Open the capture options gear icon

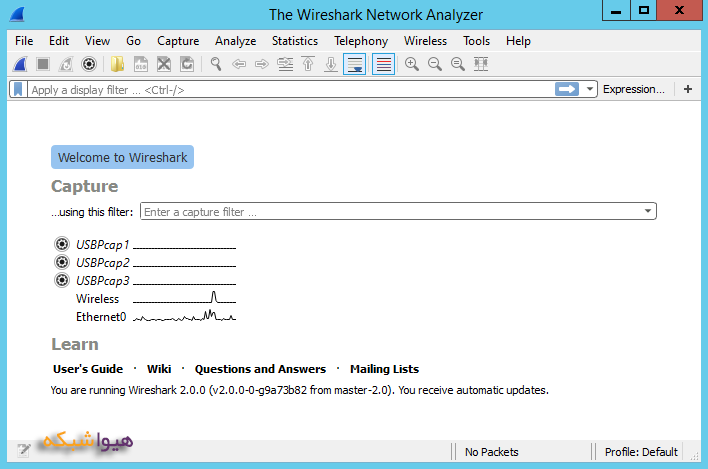[89, 64]
